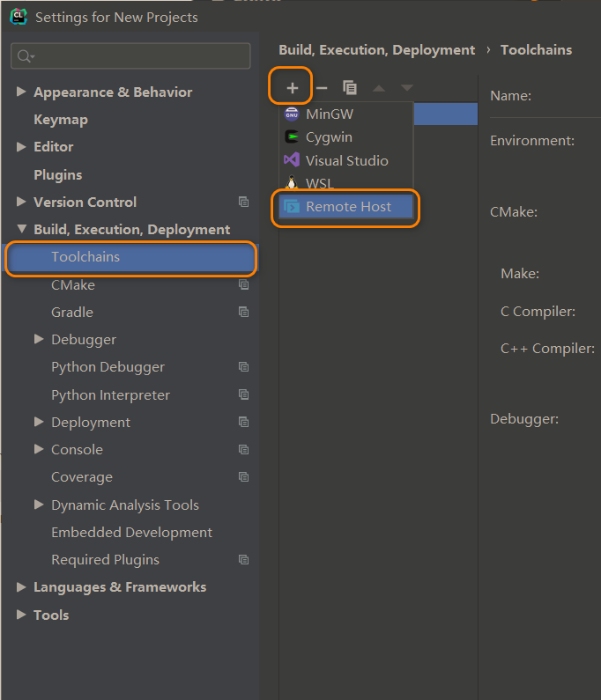Expand the Deployment node

tap(39, 422)
